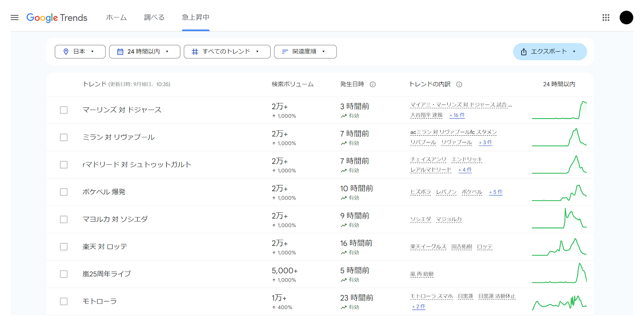Open the 24 時間以内 time range dropdown
The height and width of the screenshot is (326, 644).
coord(145,52)
